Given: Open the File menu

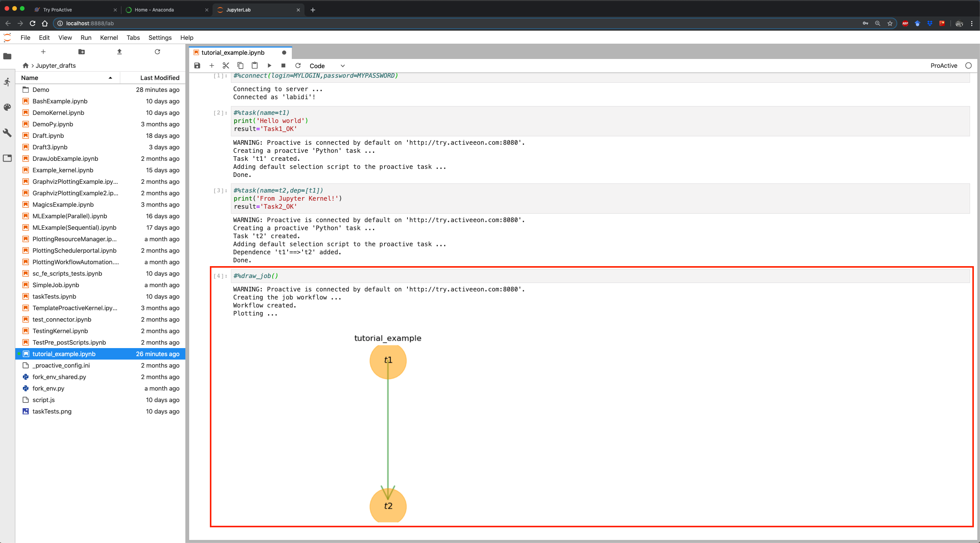Looking at the screenshot, I should point(25,38).
